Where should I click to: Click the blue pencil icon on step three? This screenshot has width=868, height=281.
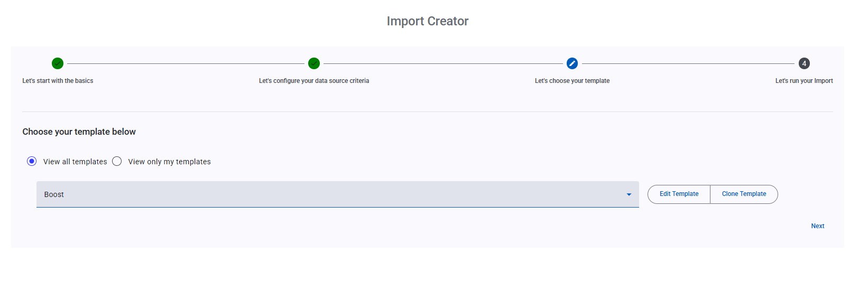572,63
